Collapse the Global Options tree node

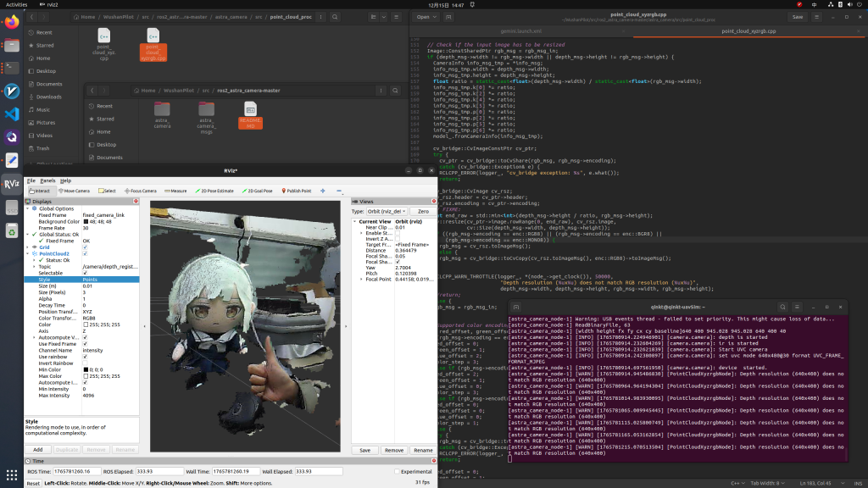tap(27, 208)
